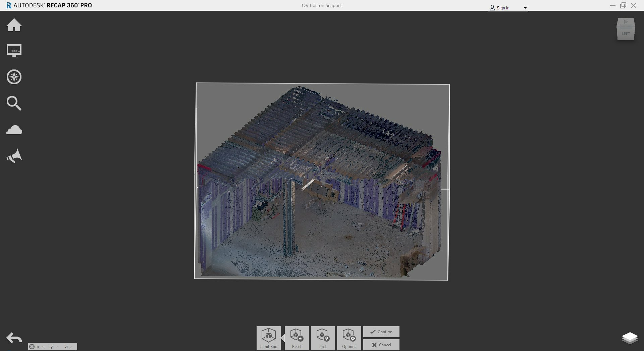The height and width of the screenshot is (351, 644).
Task: Click Sign In account link
Action: 499,8
